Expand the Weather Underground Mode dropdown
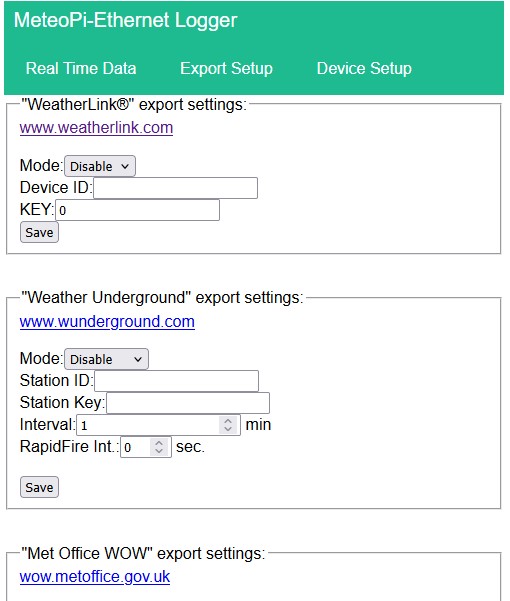 [x=106, y=359]
